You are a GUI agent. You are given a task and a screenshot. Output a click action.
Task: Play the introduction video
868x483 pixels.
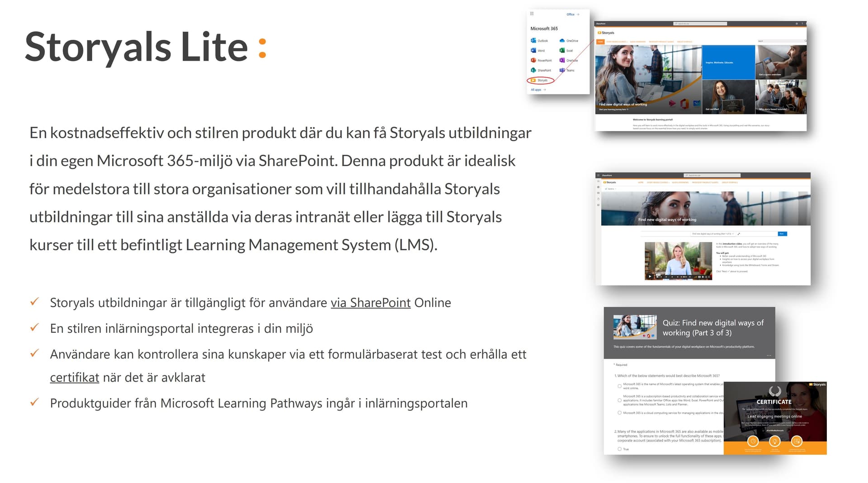pos(650,276)
